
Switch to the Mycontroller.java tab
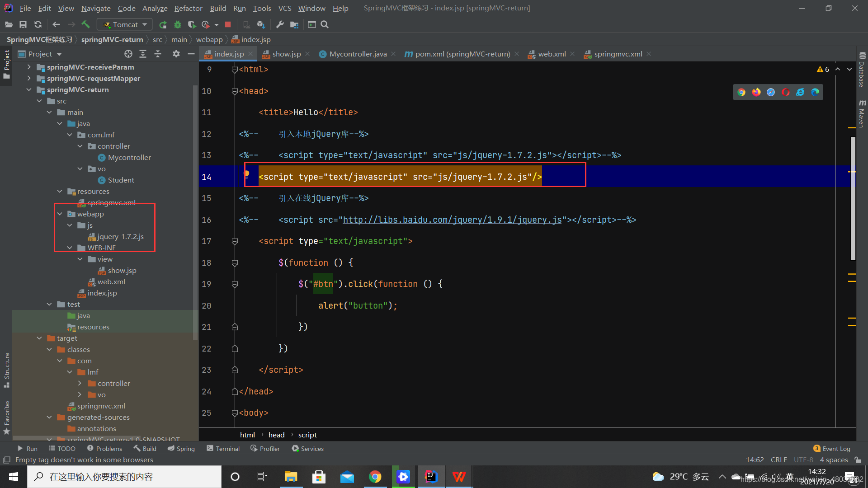tap(357, 54)
